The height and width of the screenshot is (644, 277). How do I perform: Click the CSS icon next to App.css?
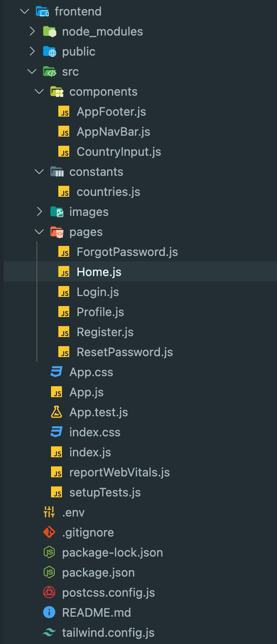(x=56, y=372)
